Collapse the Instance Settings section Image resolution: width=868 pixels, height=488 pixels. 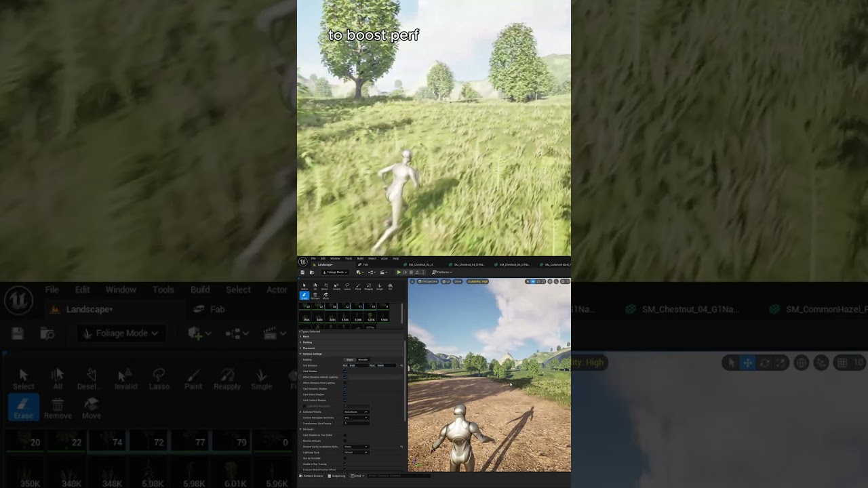[300, 354]
